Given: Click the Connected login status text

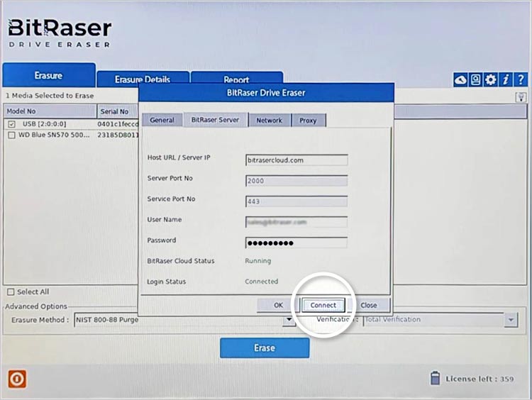Looking at the screenshot, I should 262,282.
